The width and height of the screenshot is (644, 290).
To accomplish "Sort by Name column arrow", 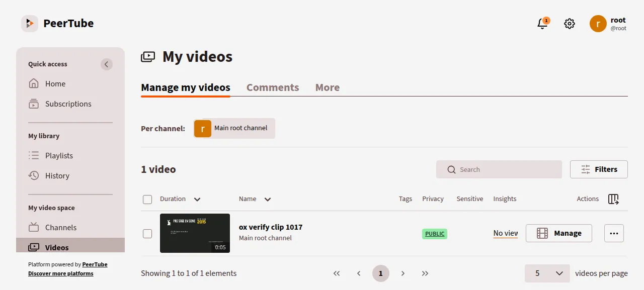I will pyautogui.click(x=268, y=200).
